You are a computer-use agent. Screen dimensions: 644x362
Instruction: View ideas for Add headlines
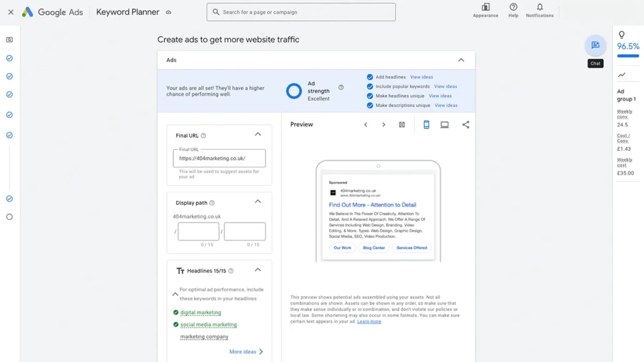tap(421, 77)
